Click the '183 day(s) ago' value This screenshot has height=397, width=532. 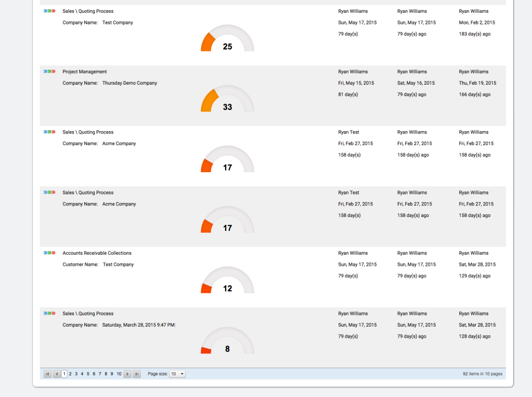point(474,34)
